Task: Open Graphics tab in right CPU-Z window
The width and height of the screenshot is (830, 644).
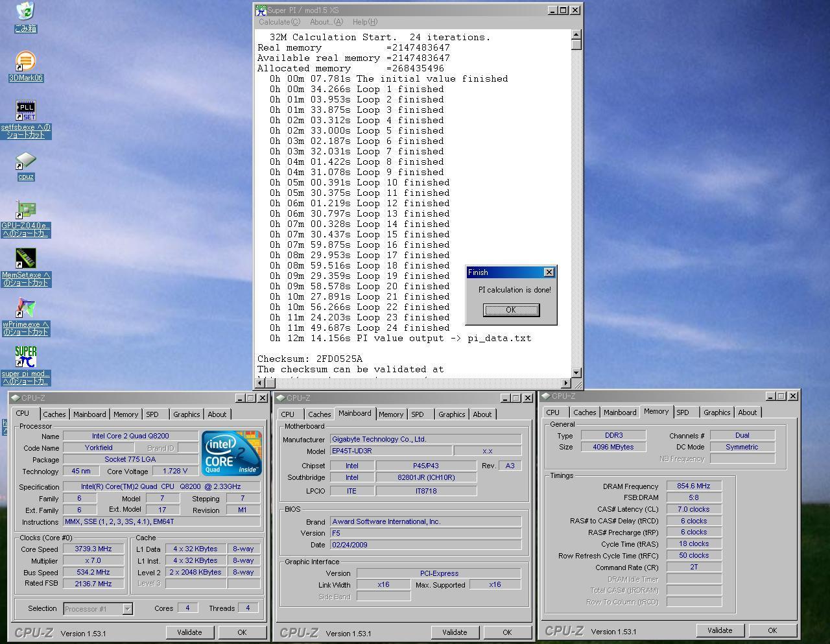Action: click(717, 412)
